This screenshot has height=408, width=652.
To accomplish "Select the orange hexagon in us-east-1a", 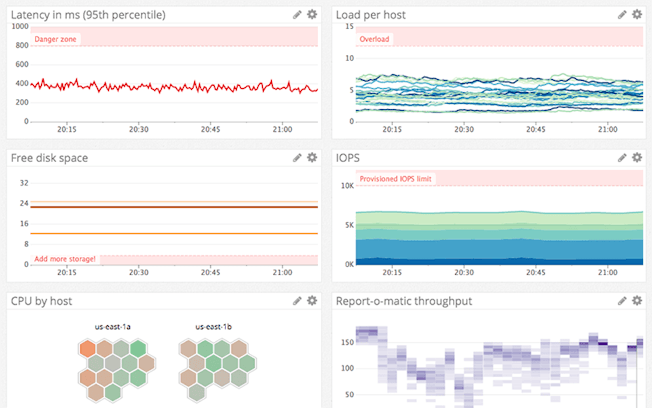I will pos(88,349).
